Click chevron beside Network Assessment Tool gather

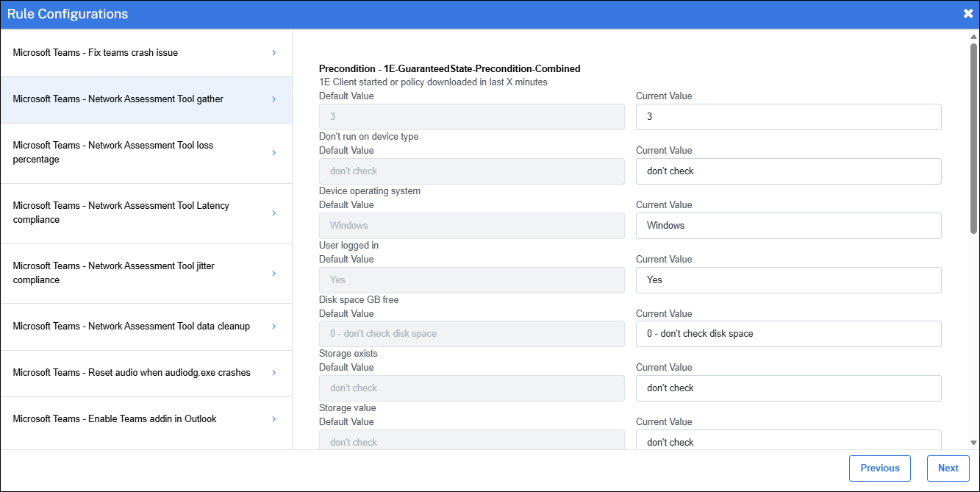tap(274, 99)
